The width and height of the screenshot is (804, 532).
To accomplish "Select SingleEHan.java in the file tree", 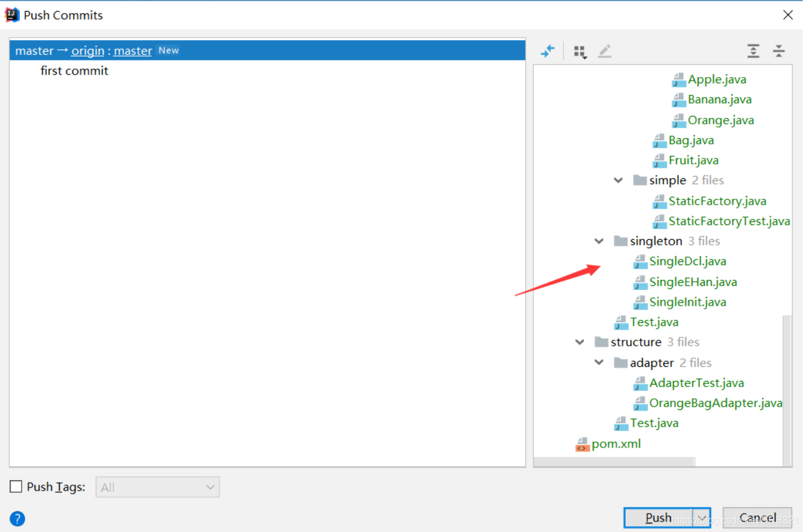I will (693, 282).
